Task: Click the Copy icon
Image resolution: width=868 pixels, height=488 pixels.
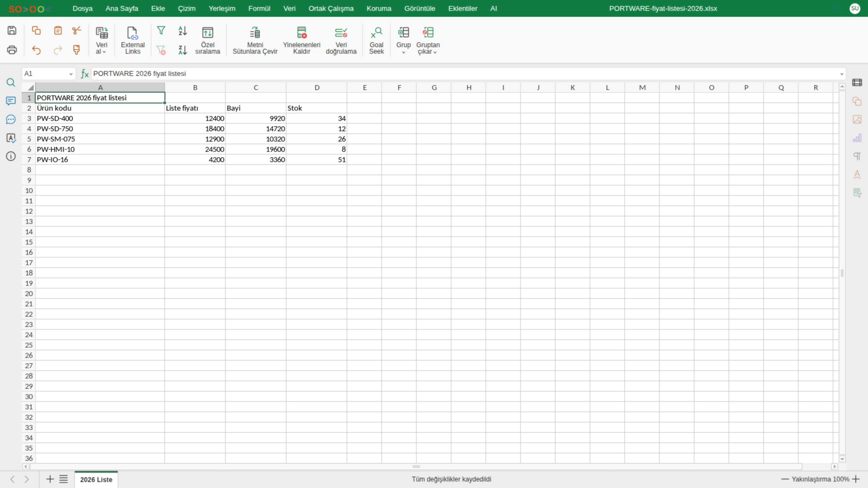Action: tap(36, 30)
